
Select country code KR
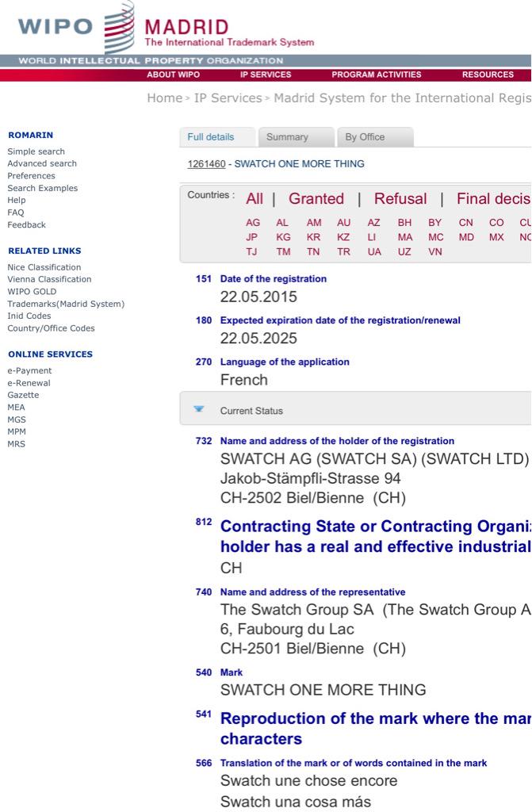point(313,237)
